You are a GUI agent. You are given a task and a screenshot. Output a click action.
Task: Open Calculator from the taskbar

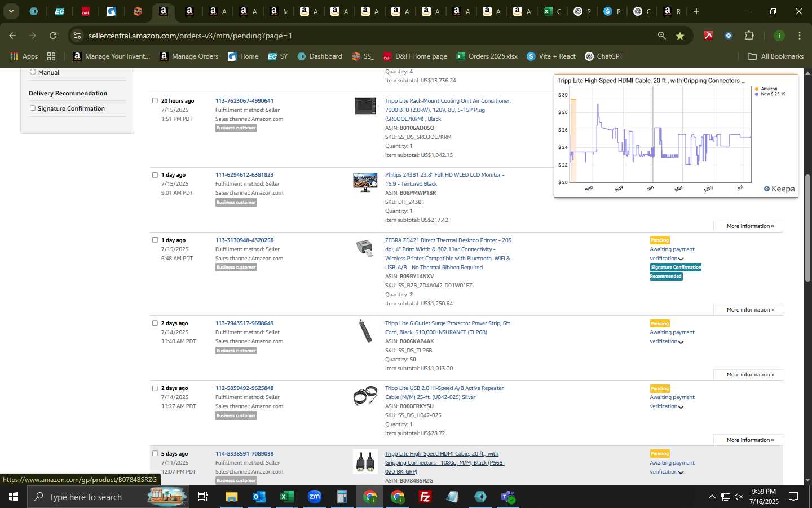pos(342,497)
